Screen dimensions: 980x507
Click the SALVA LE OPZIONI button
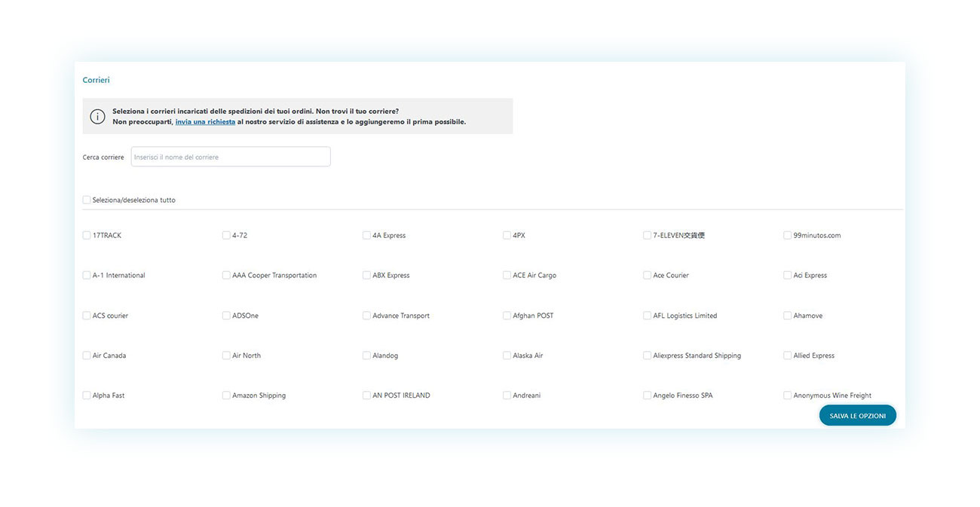tap(858, 416)
